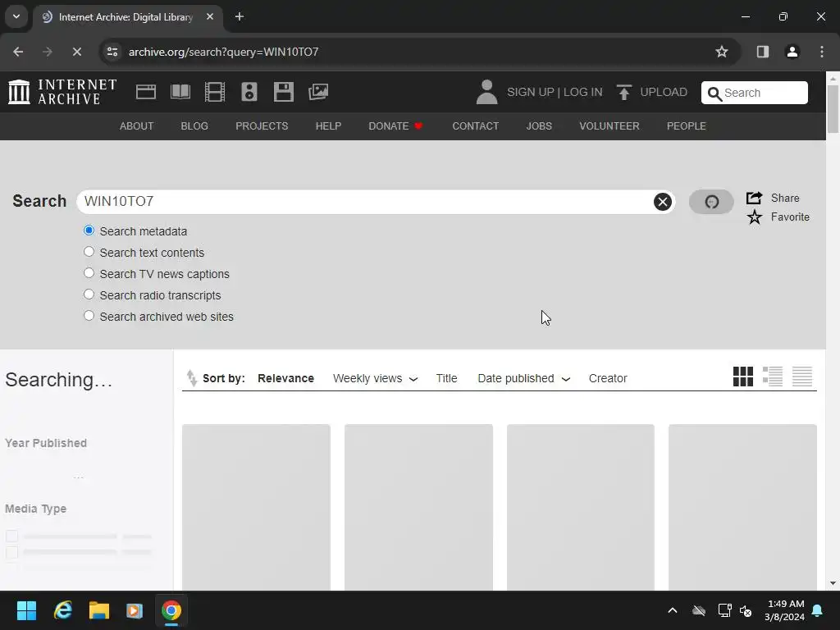Select the Internet Archive browser tab
This screenshot has width=840, height=630.
coord(127,16)
